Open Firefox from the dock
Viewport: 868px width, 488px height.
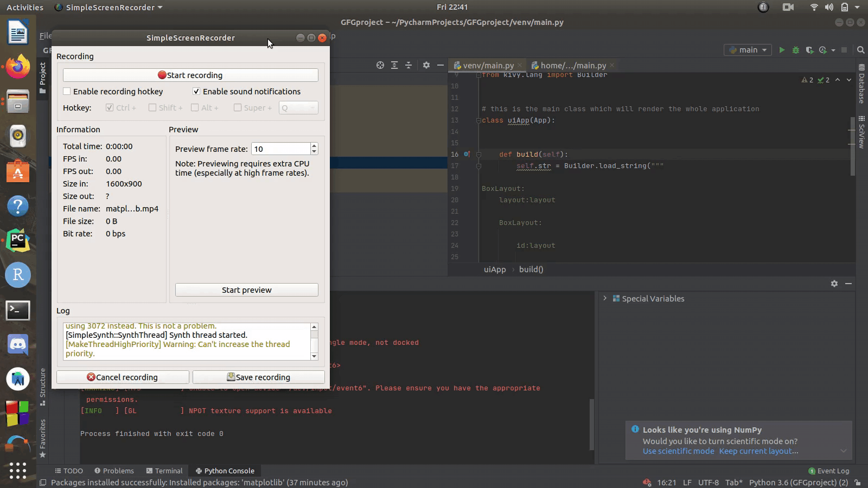click(18, 67)
